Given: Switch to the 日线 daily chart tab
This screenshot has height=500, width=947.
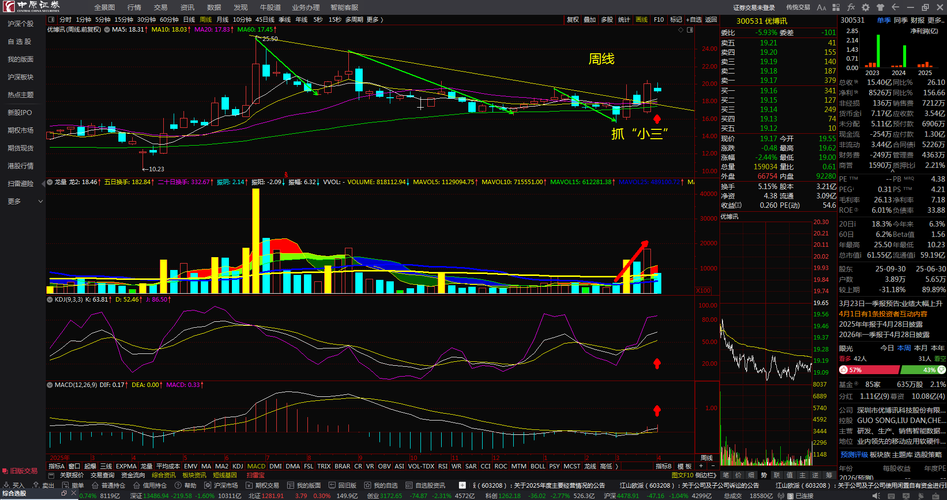Looking at the screenshot, I should coord(189,19).
